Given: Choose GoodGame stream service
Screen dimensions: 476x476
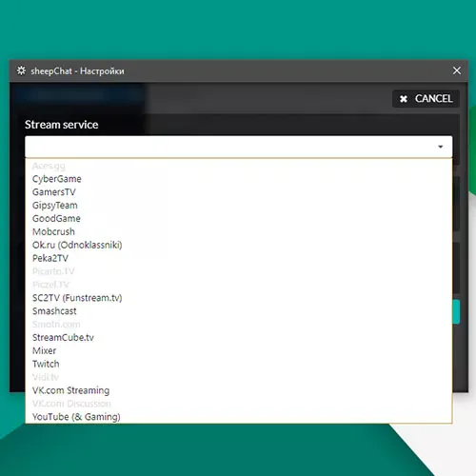Looking at the screenshot, I should click(x=239, y=219).
